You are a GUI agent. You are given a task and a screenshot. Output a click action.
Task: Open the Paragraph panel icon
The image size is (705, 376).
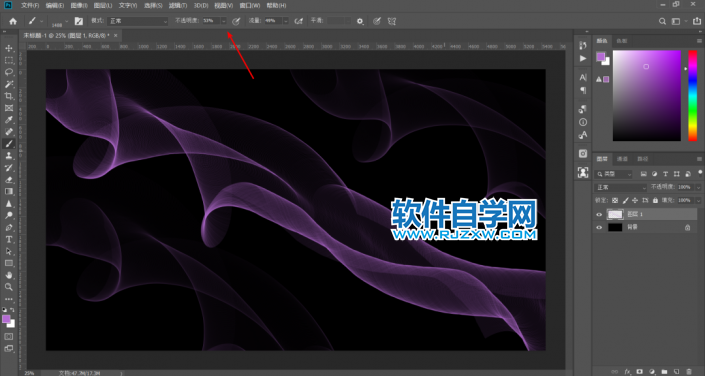pyautogui.click(x=583, y=90)
